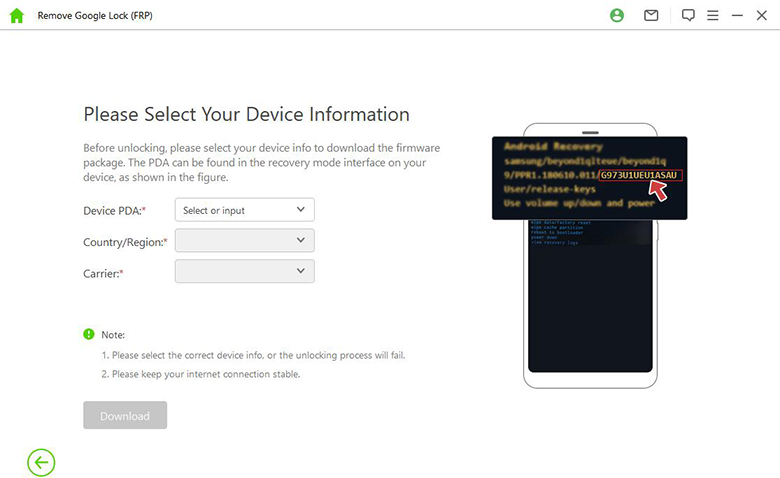780x478 pixels.
Task: Go back using the green circled arrow
Action: (x=41, y=461)
